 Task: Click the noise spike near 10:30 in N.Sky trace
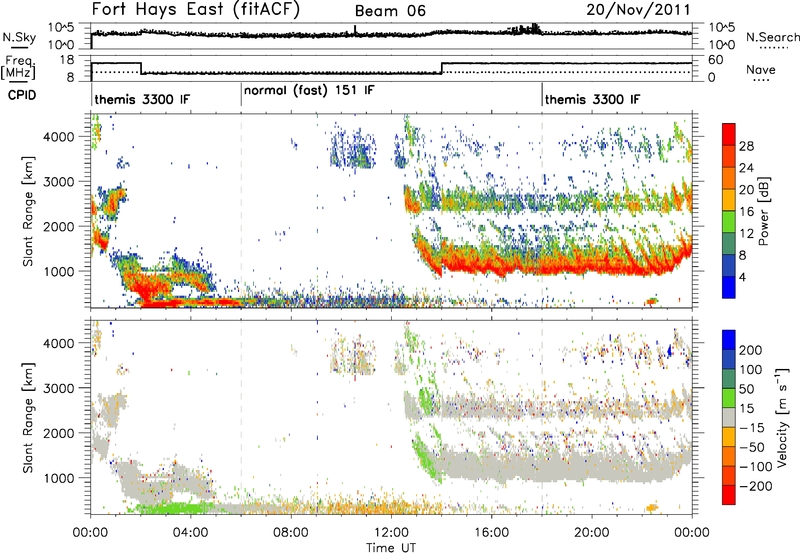click(355, 30)
